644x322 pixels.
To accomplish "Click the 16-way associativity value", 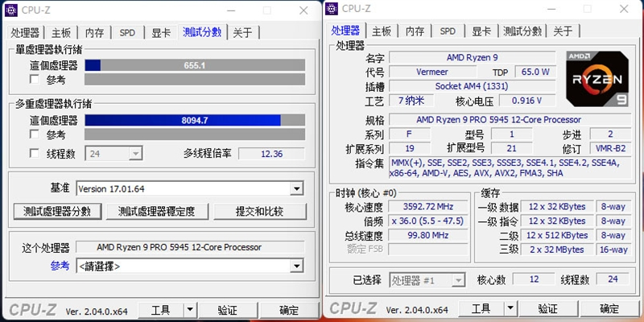I will [613, 250].
